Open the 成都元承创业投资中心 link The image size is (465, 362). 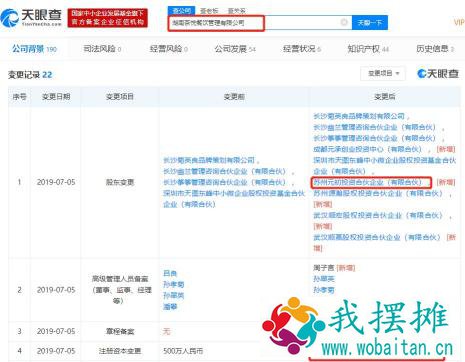[367, 149]
